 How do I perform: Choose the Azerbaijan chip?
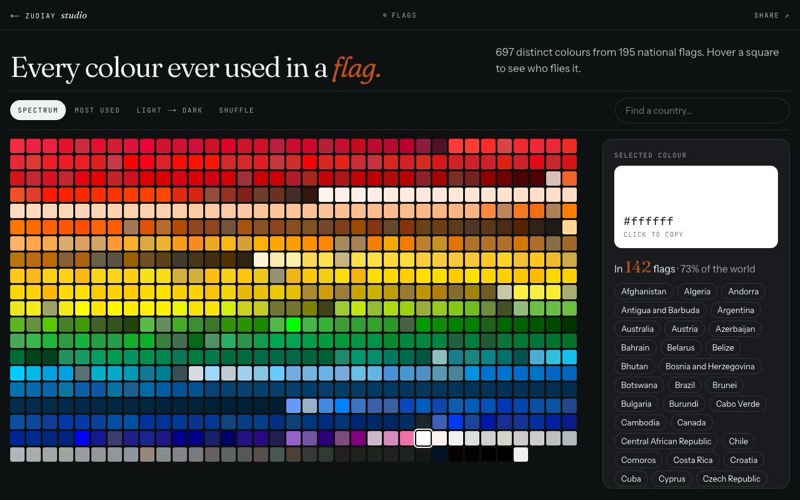click(735, 329)
